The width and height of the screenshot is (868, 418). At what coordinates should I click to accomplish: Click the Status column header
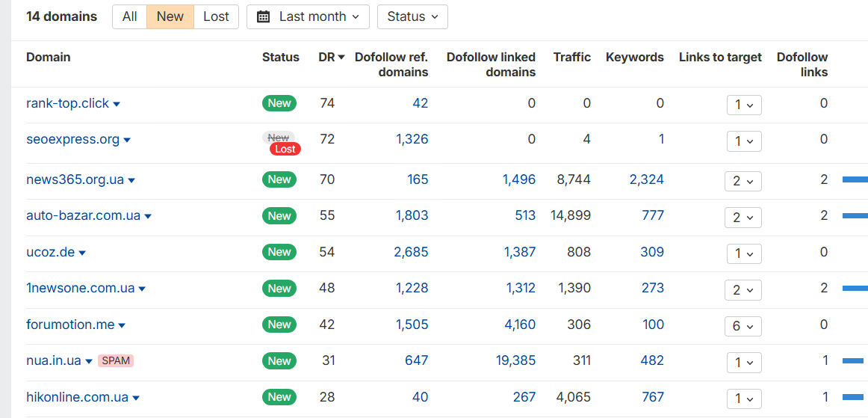click(281, 57)
